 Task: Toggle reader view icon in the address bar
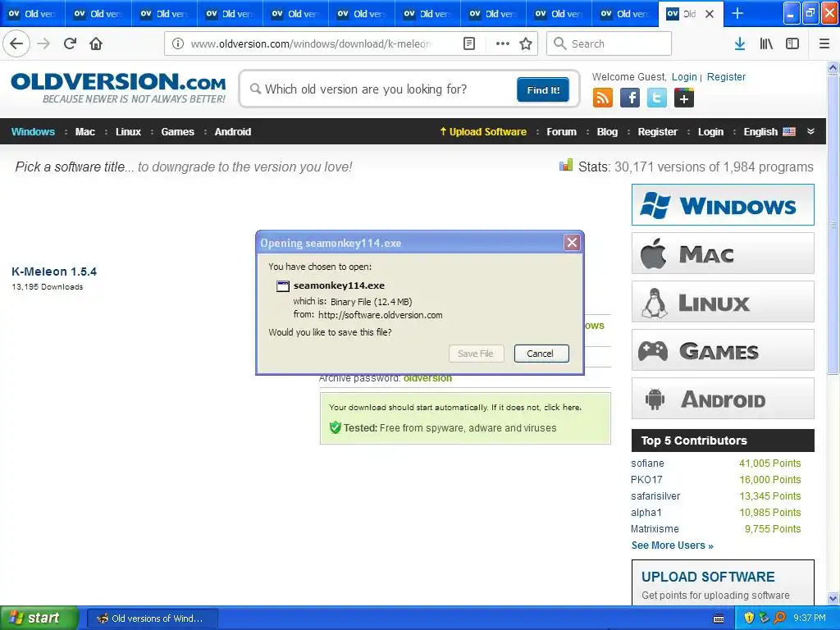(x=468, y=43)
